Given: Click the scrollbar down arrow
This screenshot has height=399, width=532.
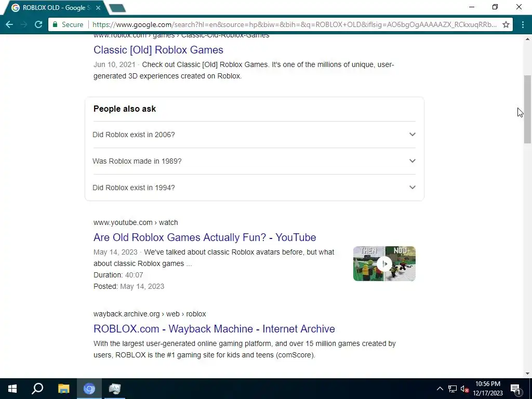Looking at the screenshot, I should 527,374.
